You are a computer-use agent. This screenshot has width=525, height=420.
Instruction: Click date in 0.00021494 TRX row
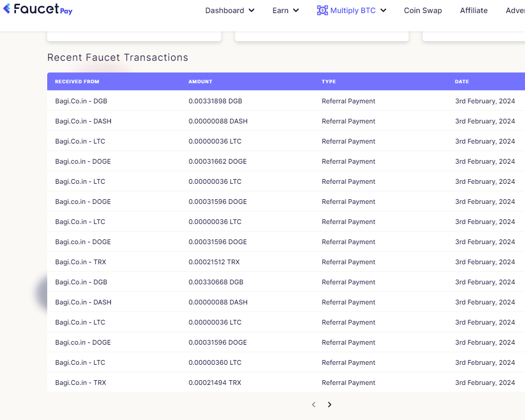click(485, 383)
